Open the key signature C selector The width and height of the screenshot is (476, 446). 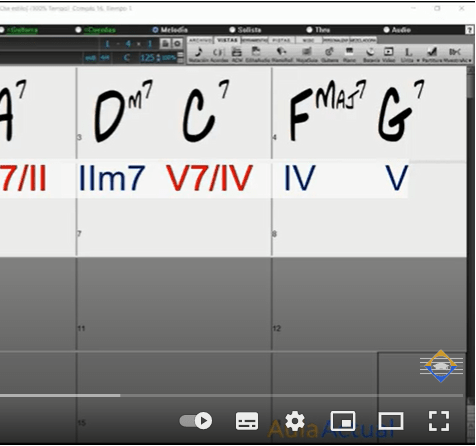(x=126, y=58)
